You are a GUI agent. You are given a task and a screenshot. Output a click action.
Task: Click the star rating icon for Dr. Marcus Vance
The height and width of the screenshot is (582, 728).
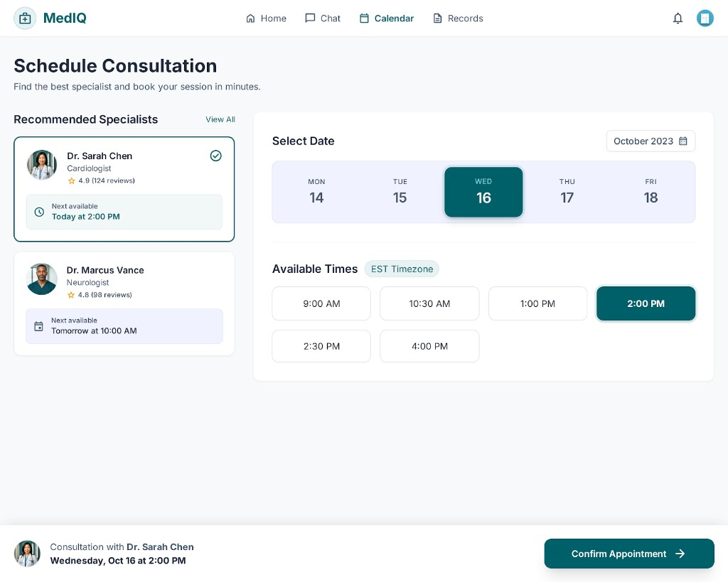(x=71, y=295)
